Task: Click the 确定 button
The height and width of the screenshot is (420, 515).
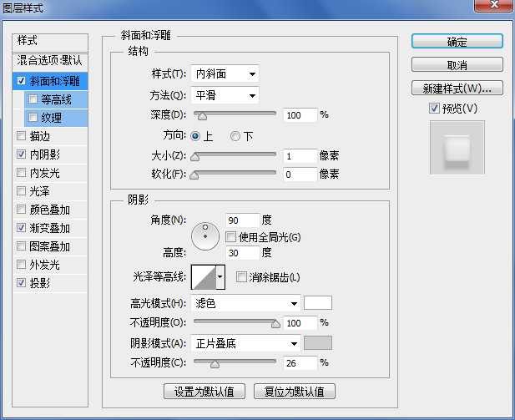Action: coord(457,42)
